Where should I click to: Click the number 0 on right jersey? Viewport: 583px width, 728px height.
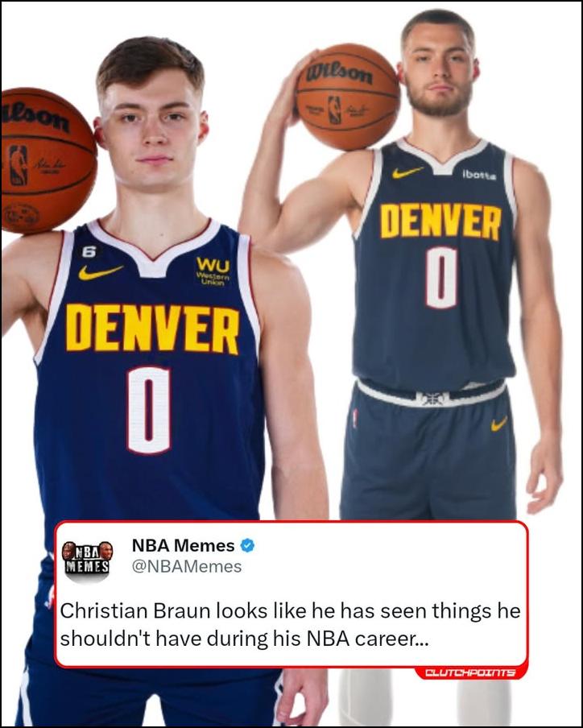(x=441, y=278)
